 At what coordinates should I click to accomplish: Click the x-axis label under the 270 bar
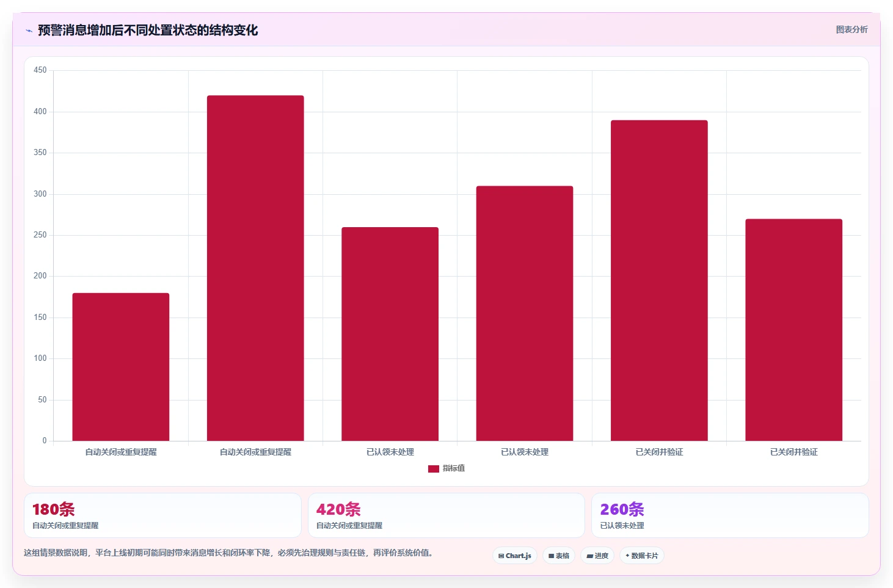coord(793,452)
